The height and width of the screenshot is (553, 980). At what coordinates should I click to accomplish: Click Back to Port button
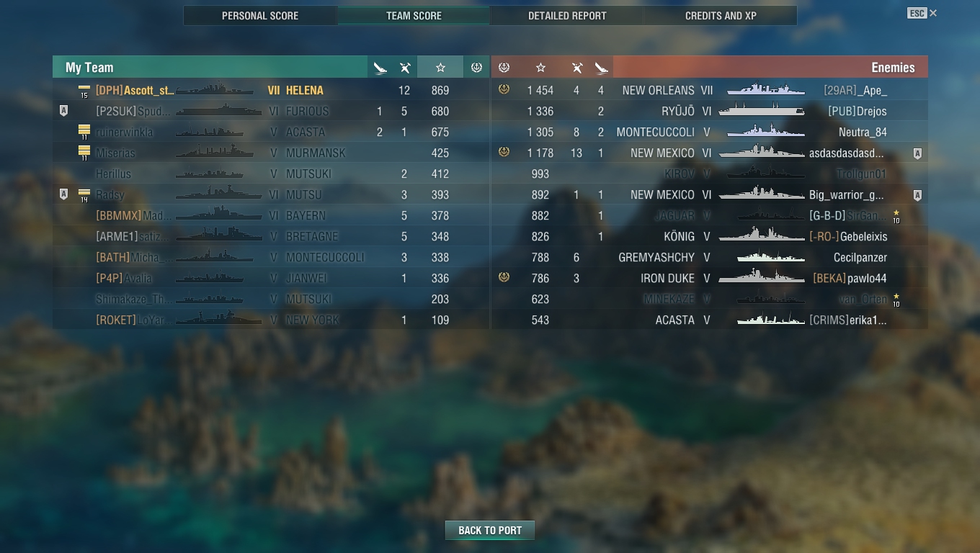coord(490,531)
